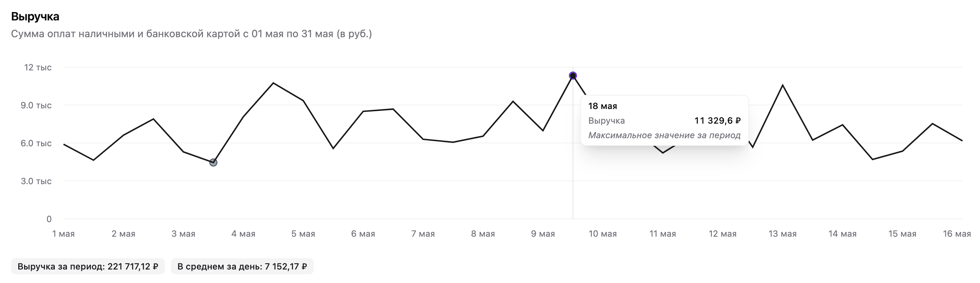Screen dimensions: 980x283
Task: Click "Максимальное значение за период" note
Action: click(x=664, y=135)
